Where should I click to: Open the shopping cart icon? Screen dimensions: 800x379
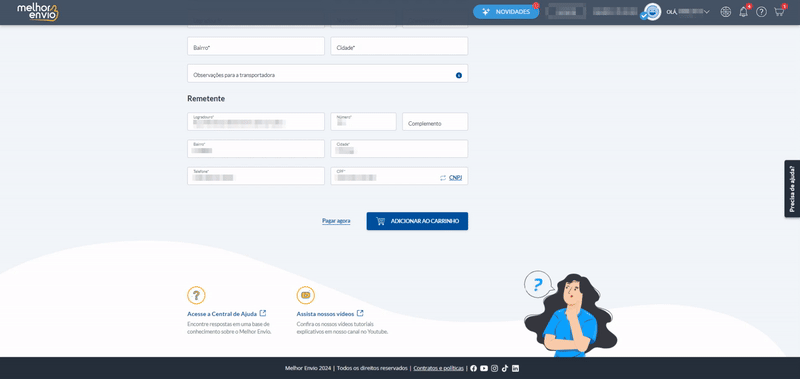[779, 12]
